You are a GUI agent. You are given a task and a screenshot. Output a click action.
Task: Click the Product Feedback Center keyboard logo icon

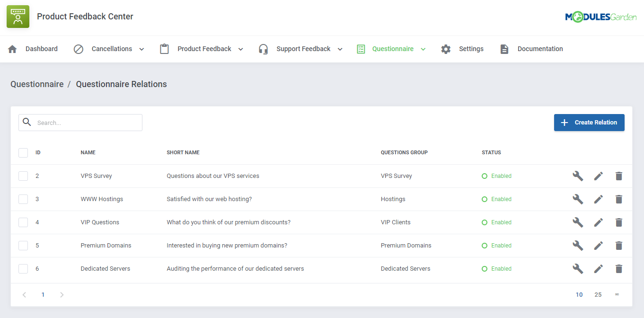coord(18,16)
